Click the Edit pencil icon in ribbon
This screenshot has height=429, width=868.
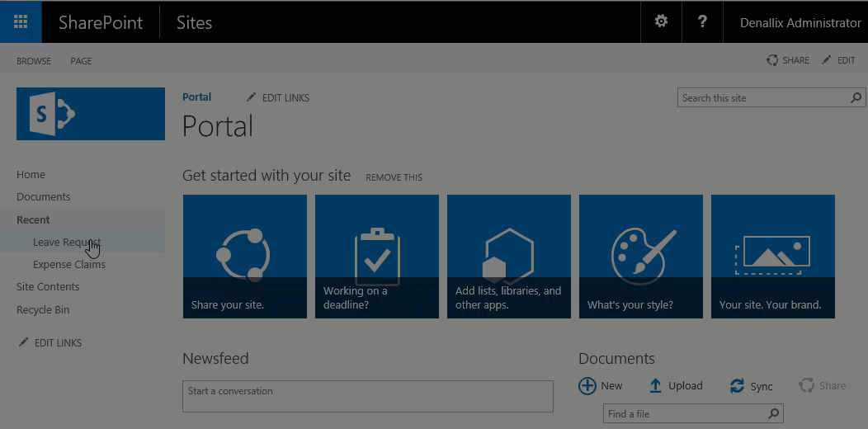click(827, 59)
